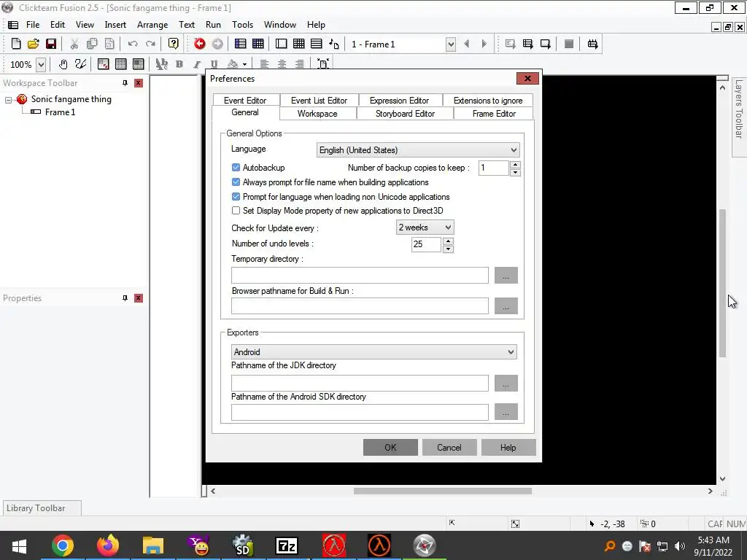Click the JDK directory pathname field
The width and height of the screenshot is (747, 560).
point(360,383)
